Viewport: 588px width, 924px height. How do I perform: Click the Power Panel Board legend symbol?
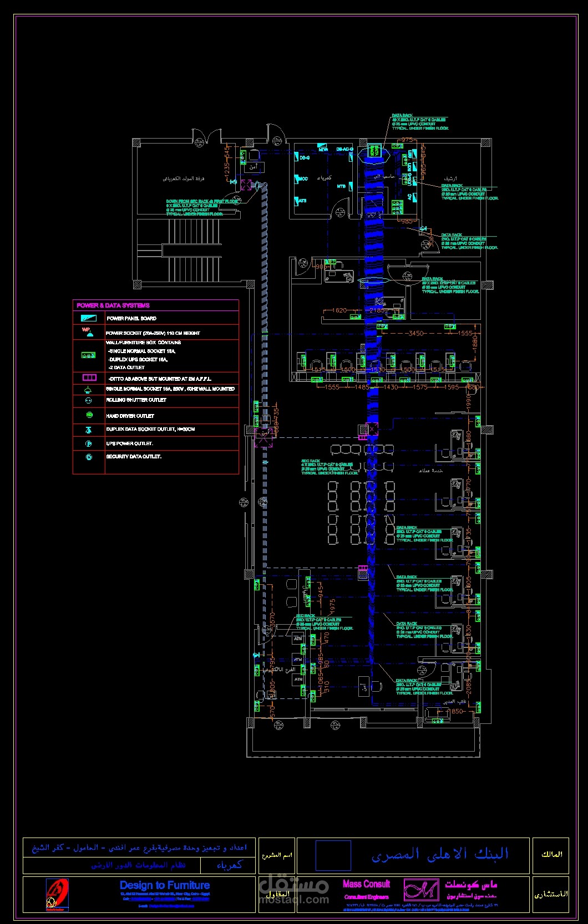pos(89,318)
